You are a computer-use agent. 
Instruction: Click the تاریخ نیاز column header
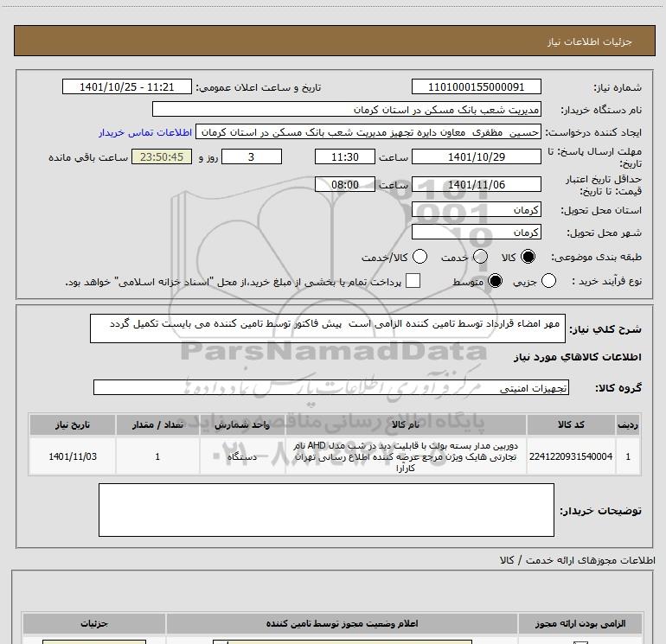coord(73,424)
